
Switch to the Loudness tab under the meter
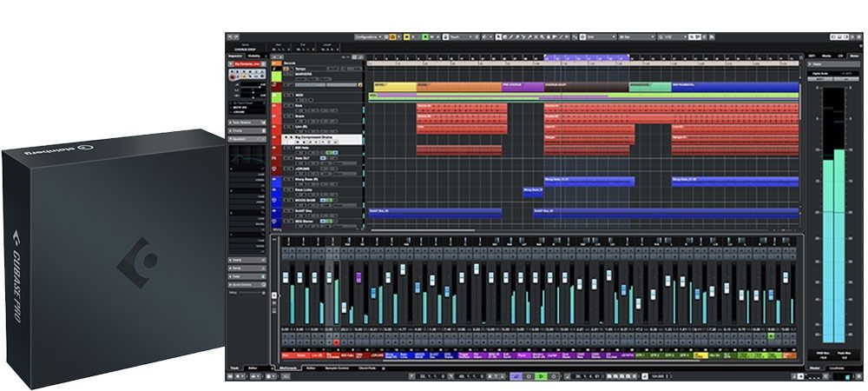click(x=837, y=368)
